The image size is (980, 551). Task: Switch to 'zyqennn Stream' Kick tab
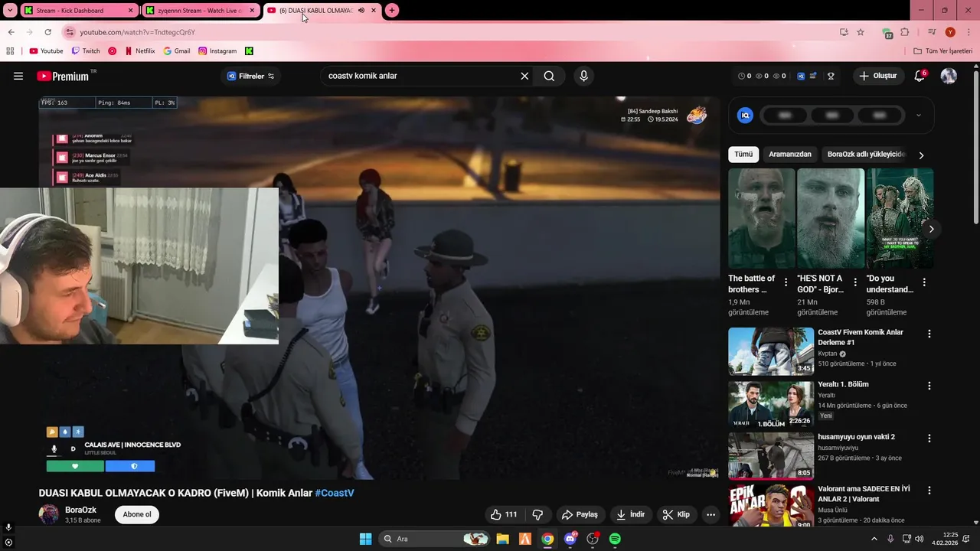point(200,11)
